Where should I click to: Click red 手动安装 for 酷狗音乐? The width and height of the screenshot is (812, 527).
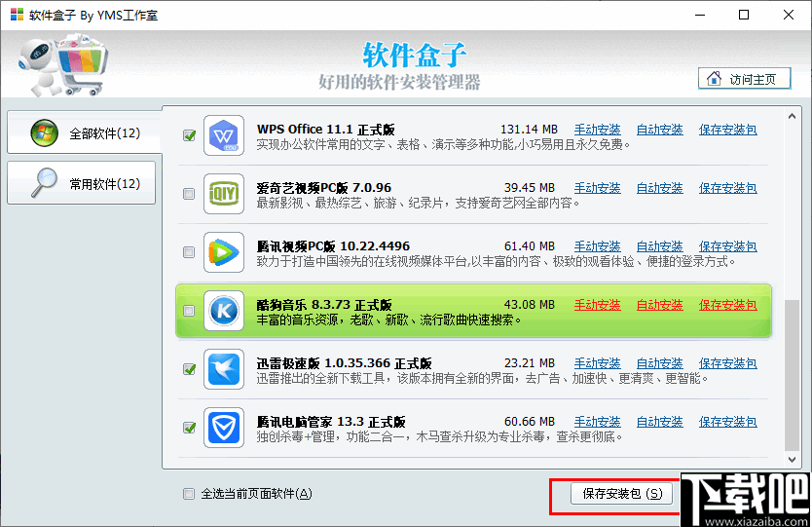[x=597, y=305]
